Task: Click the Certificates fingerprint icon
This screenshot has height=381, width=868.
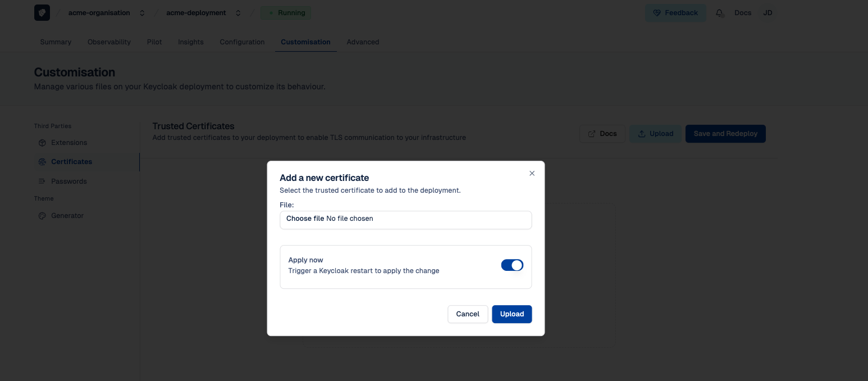Action: coord(42,162)
